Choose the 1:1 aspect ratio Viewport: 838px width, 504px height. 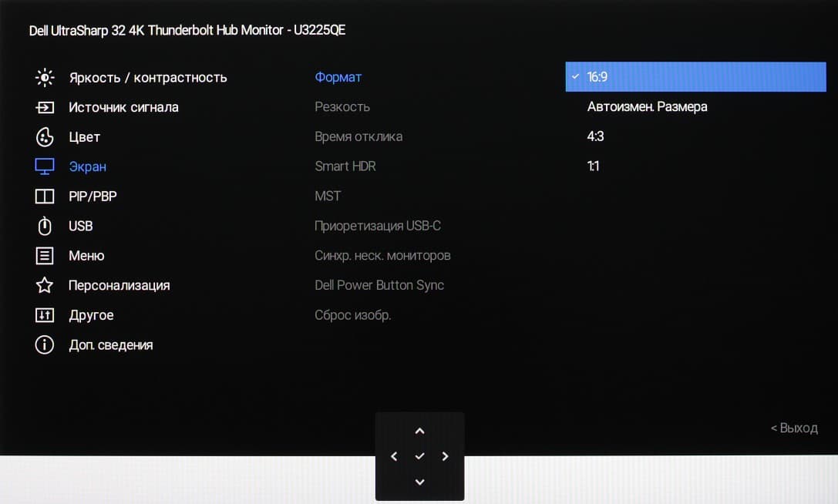coord(593,166)
